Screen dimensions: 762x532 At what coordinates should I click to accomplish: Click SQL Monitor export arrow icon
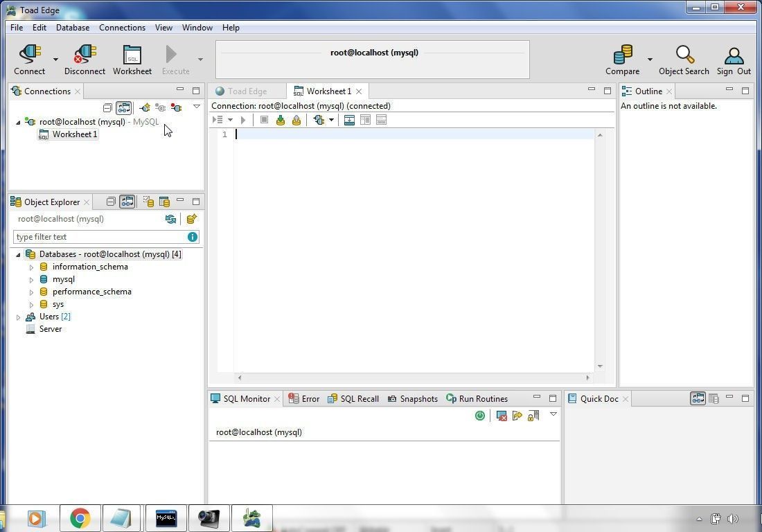click(x=517, y=416)
